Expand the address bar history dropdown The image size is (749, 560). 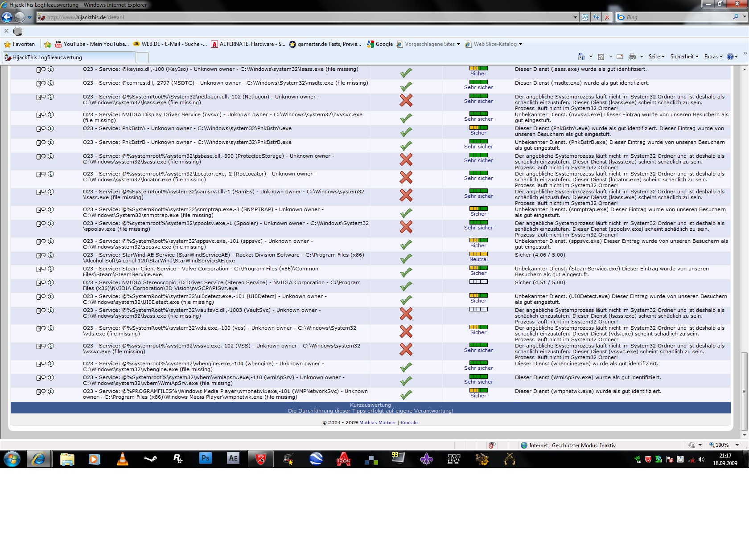[575, 17]
